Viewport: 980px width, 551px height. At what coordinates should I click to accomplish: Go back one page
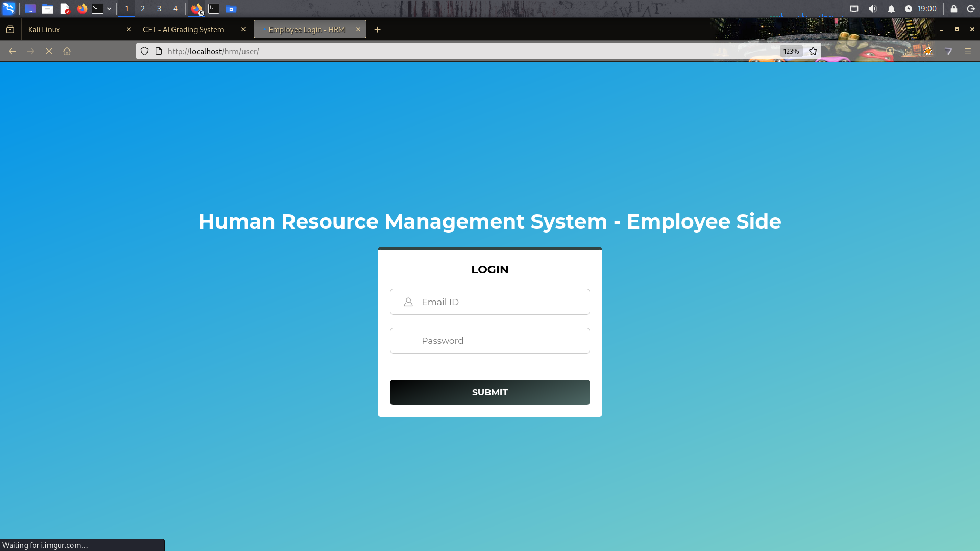pos(12,51)
